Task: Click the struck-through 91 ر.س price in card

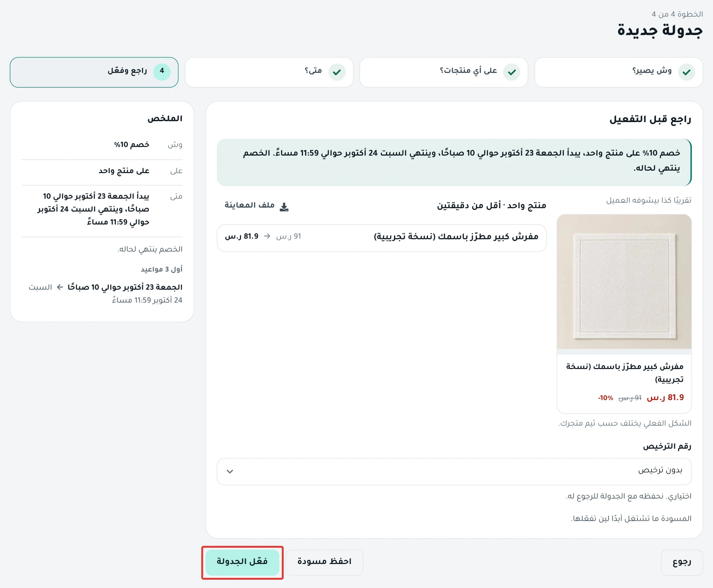Action: tap(630, 398)
